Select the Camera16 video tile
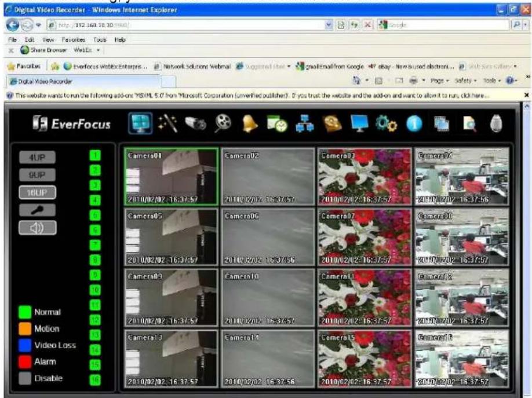 462,359
